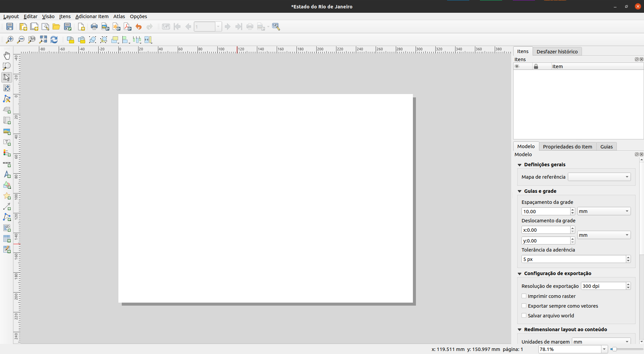Screen dimensions: 644x354
Task: Add an HTML frame item
Action: tap(7, 228)
